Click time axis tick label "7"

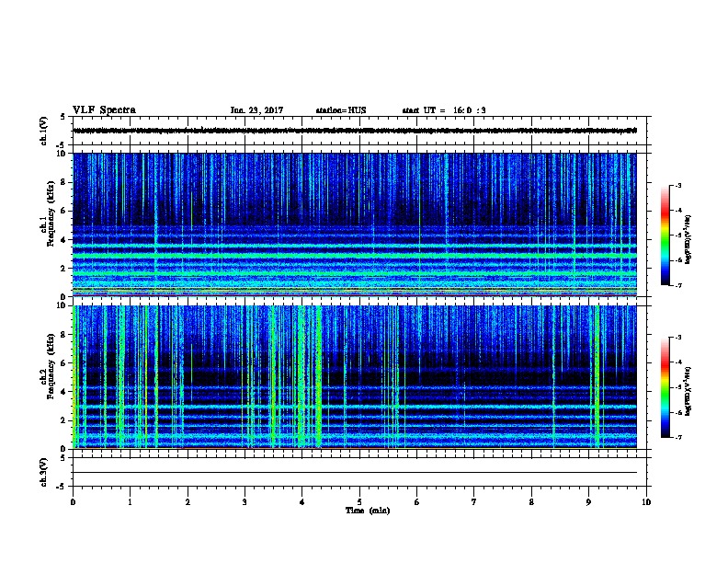point(474,502)
